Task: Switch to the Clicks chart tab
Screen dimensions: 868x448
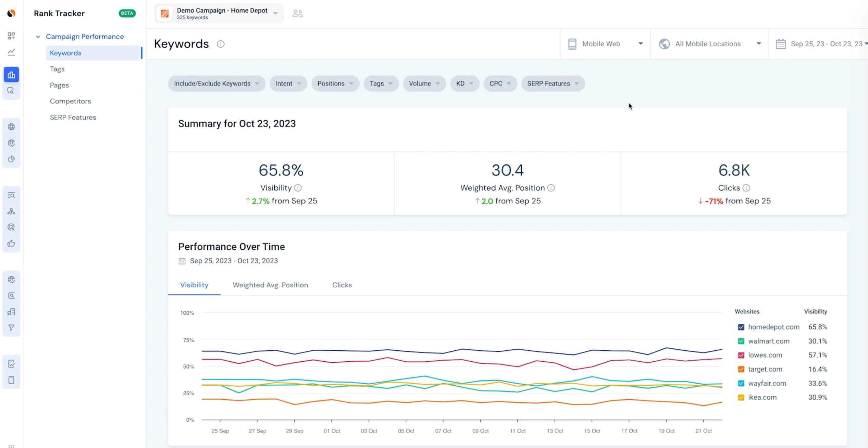Action: pos(342,285)
